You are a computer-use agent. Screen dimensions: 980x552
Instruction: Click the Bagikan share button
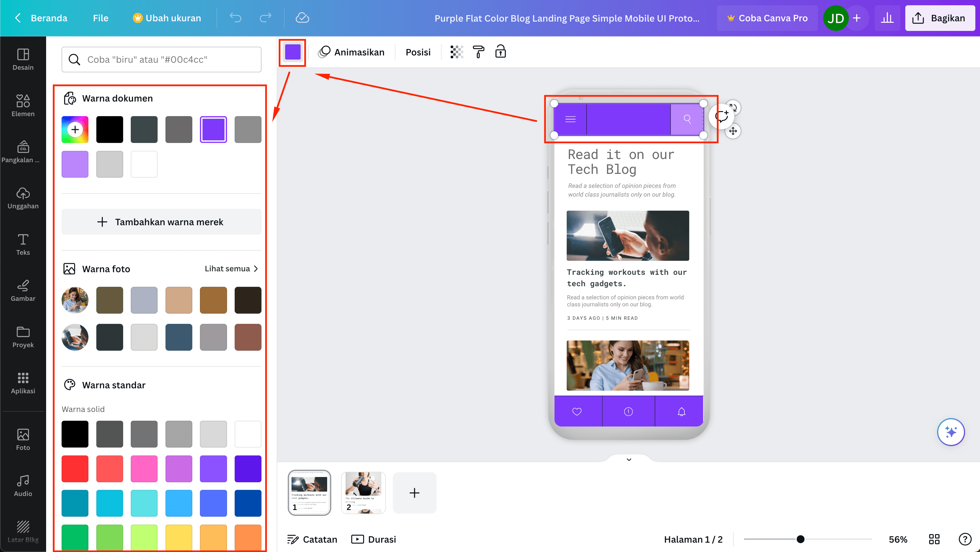click(x=940, y=18)
